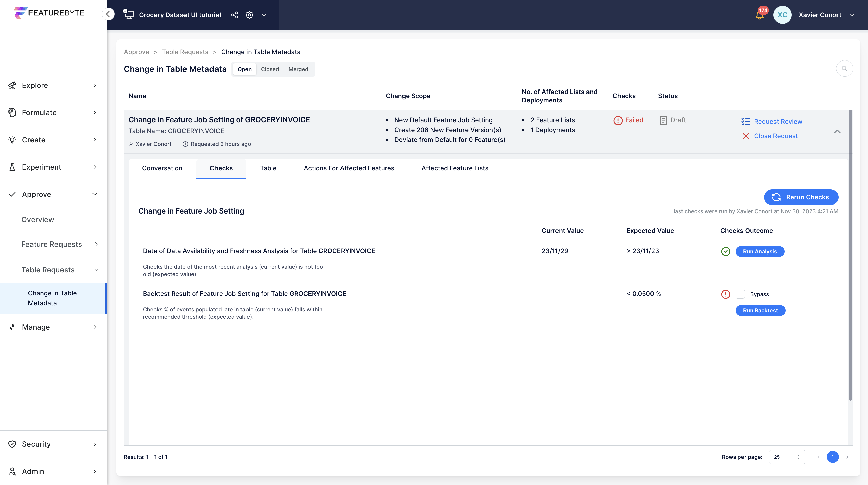Click the clock icon next to Requested

185,144
